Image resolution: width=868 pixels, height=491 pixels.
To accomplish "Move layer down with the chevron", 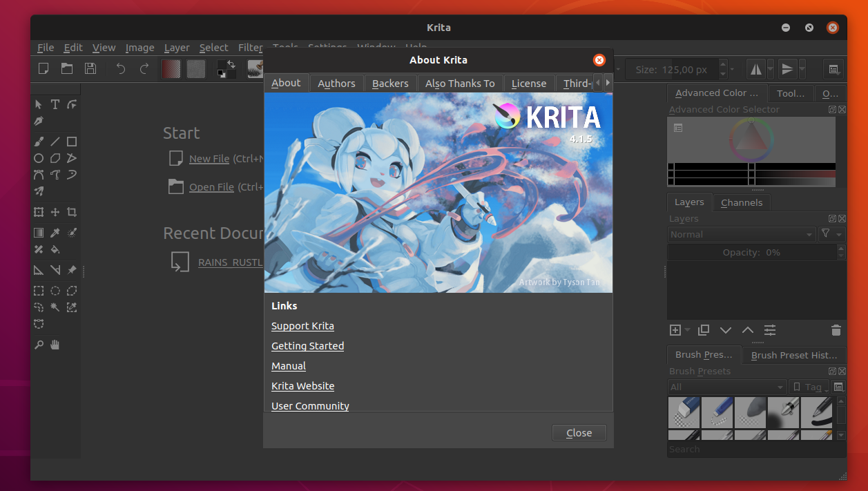I will (x=726, y=330).
